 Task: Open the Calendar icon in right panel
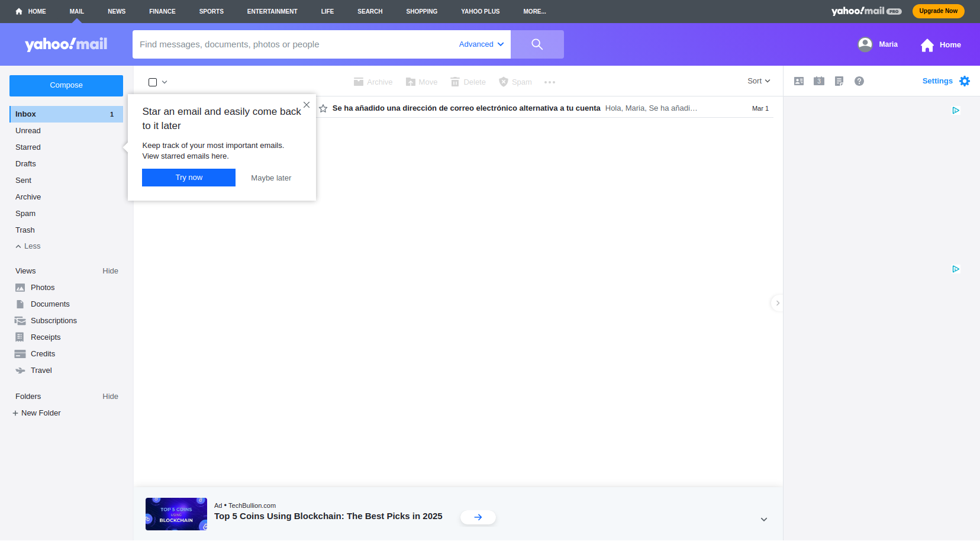click(x=819, y=81)
